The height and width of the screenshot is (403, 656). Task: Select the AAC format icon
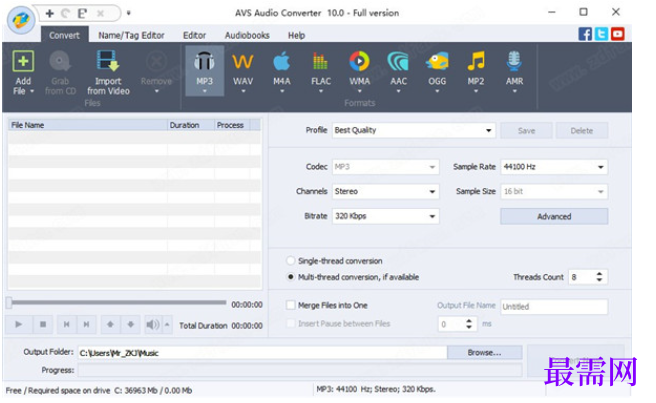pos(398,62)
